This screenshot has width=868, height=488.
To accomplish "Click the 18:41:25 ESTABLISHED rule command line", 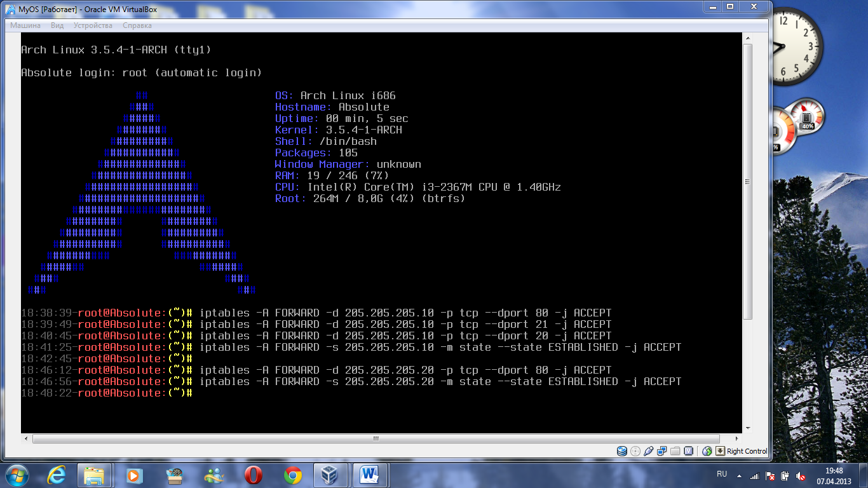I will (x=351, y=347).
